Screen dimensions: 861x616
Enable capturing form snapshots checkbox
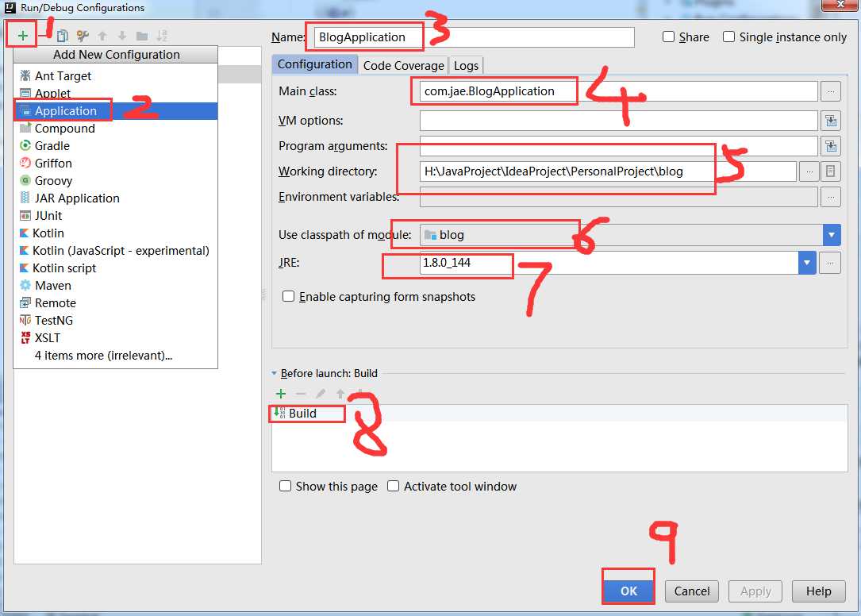(288, 297)
